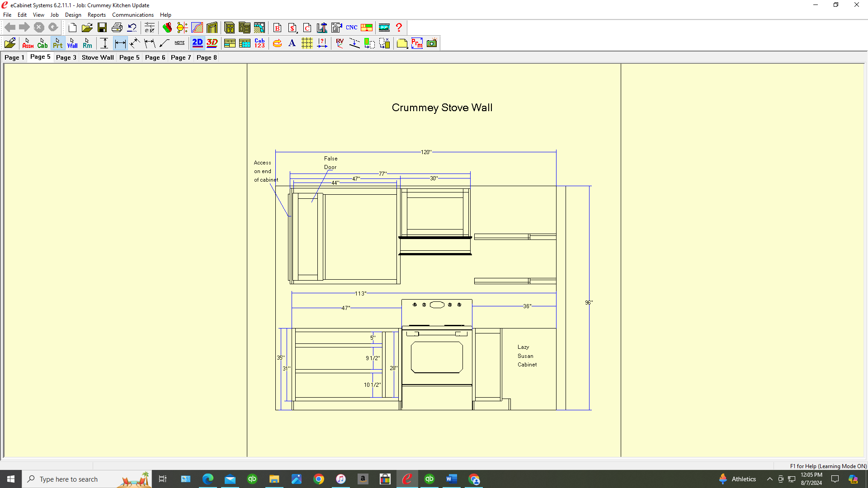The width and height of the screenshot is (868, 488).
Task: Select the text (A) tool
Action: [x=292, y=43]
